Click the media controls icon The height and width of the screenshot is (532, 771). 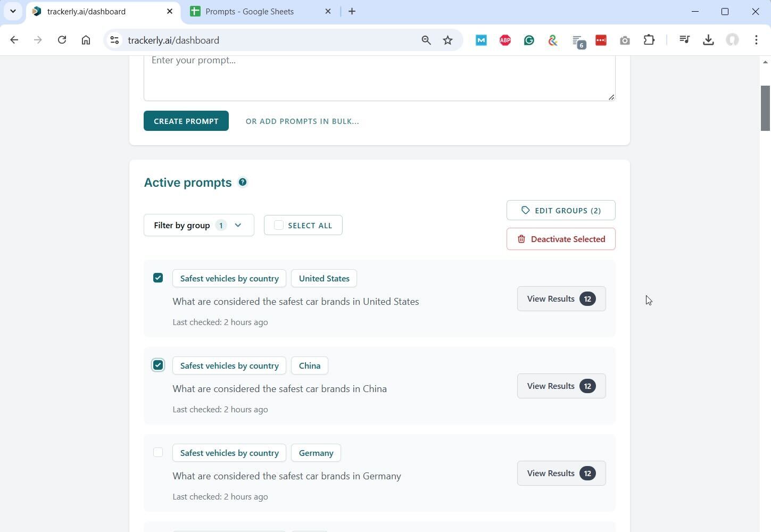click(684, 40)
